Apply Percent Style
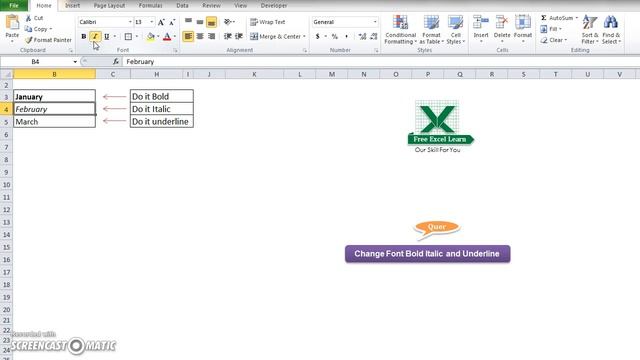Image resolution: width=640 pixels, height=360 pixels. coord(335,36)
